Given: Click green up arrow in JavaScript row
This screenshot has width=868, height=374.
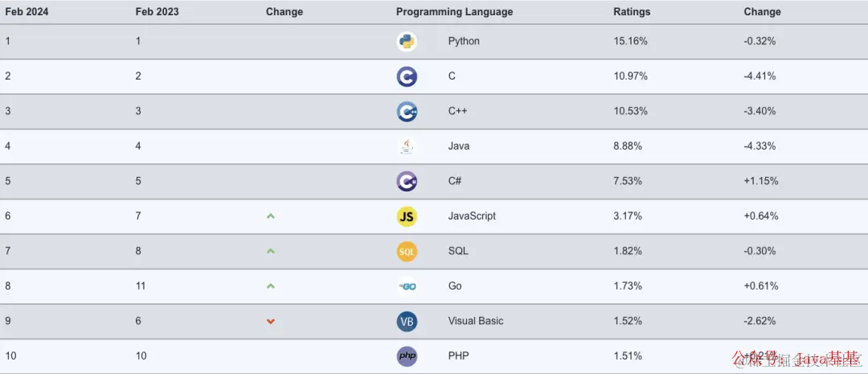Looking at the screenshot, I should point(271,216).
